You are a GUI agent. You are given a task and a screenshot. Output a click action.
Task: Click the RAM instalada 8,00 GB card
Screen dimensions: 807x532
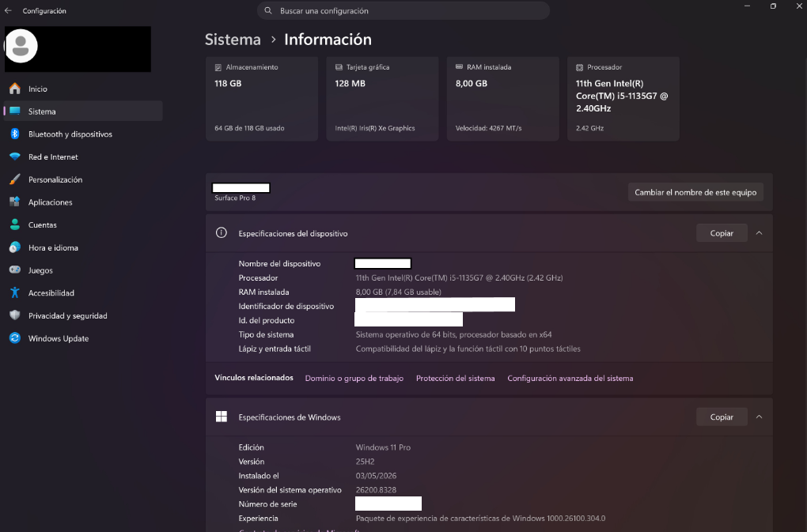coord(503,99)
